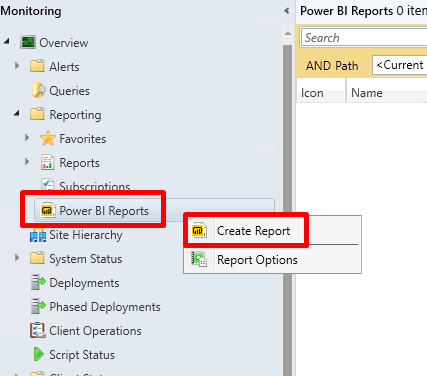Viewport: 427px width, 376px height.
Task: Select the Script Status node
Action: (x=82, y=355)
